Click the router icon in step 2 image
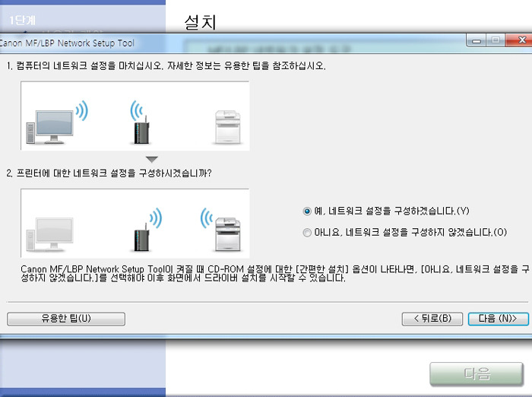This screenshot has height=397, width=532. (x=142, y=237)
